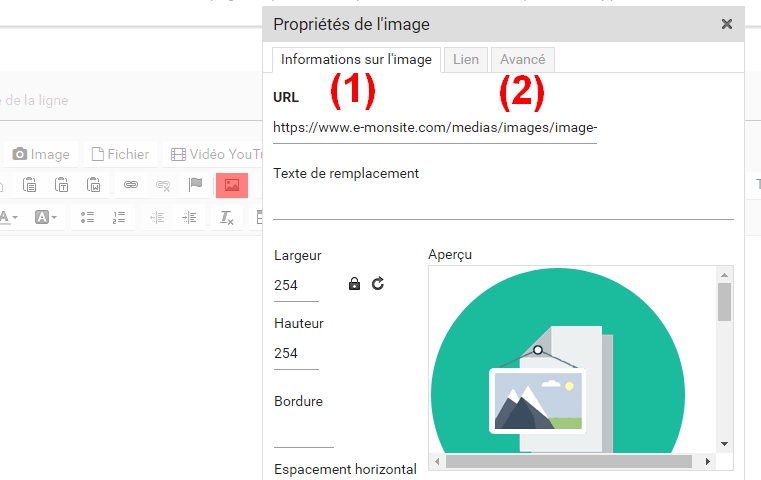The height and width of the screenshot is (480, 761).
Task: Click Paste as plain text icon
Action: tap(61, 185)
